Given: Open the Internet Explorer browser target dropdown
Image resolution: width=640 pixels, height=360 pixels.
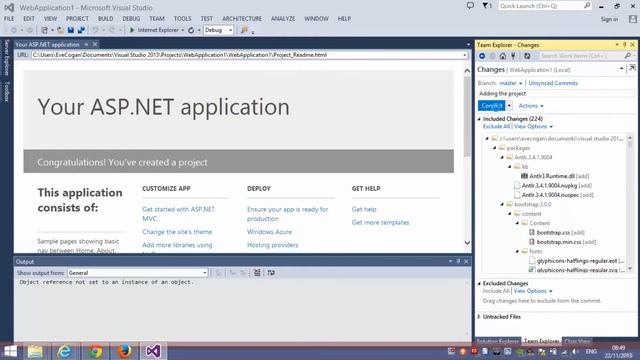Looking at the screenshot, I should click(182, 30).
